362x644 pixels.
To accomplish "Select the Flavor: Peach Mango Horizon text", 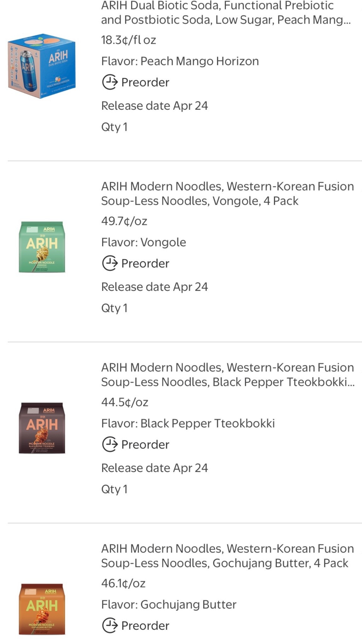I will tap(180, 61).
